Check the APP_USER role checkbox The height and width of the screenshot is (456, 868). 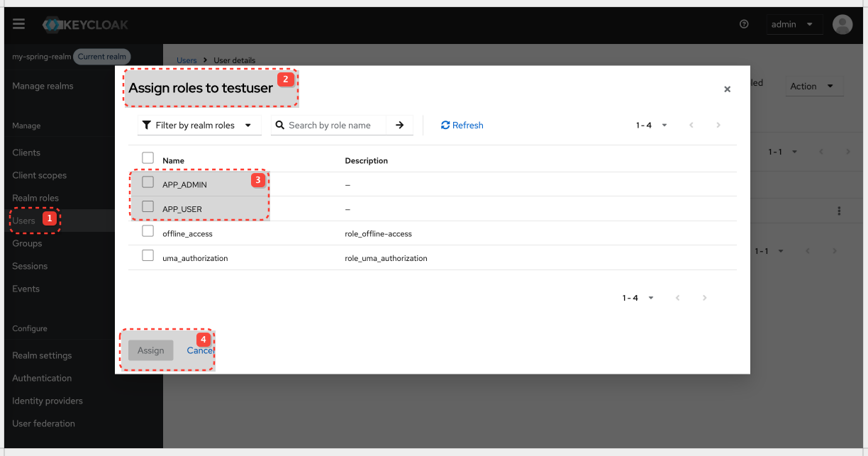[148, 206]
